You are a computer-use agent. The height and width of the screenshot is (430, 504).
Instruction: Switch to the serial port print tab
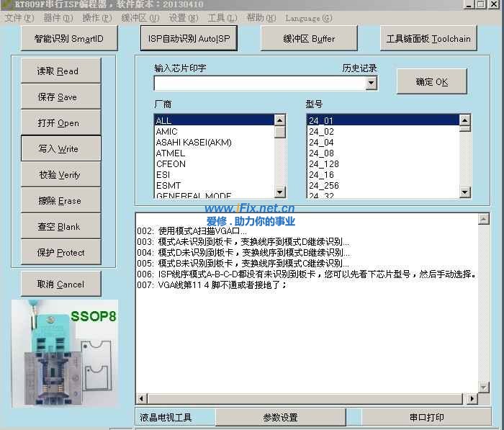[426, 418]
